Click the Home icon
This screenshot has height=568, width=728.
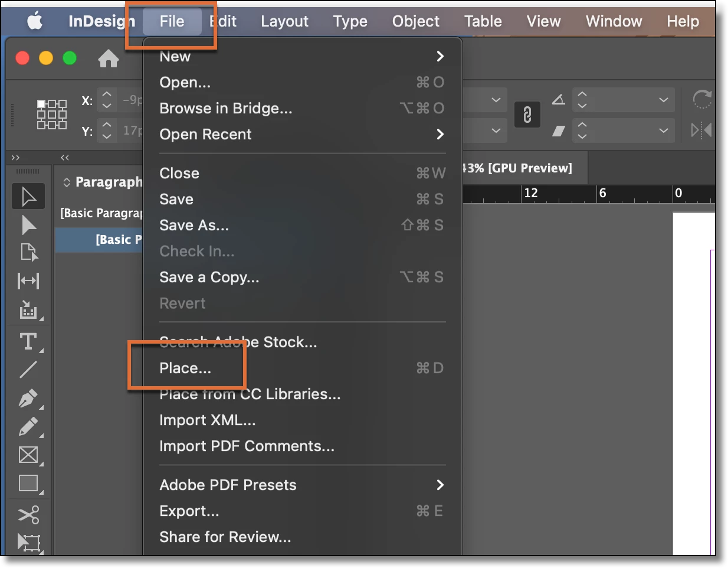109,58
